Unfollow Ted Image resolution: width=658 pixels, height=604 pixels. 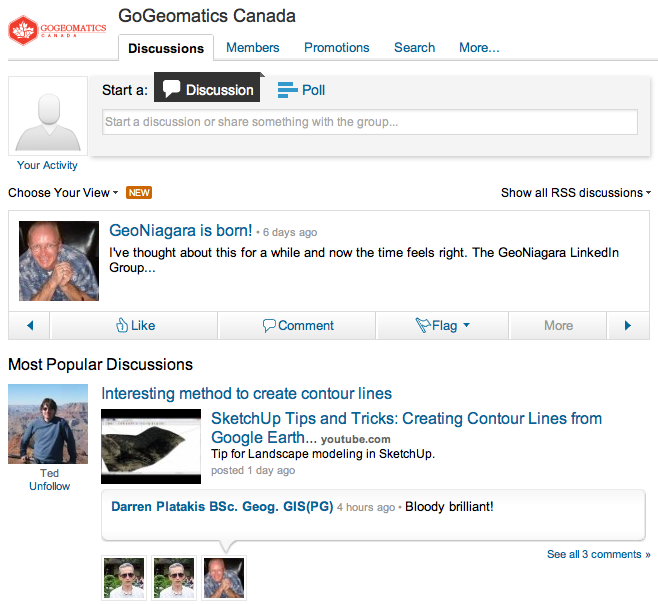48,486
